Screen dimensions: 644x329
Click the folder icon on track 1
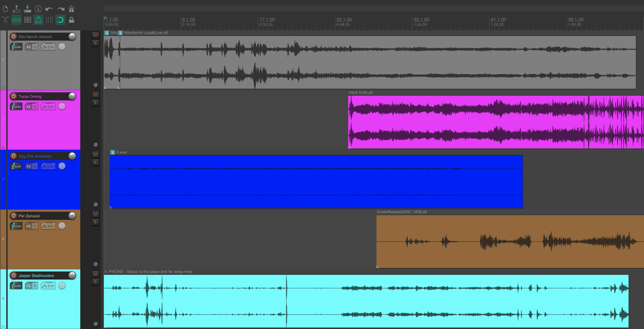pos(3,87)
